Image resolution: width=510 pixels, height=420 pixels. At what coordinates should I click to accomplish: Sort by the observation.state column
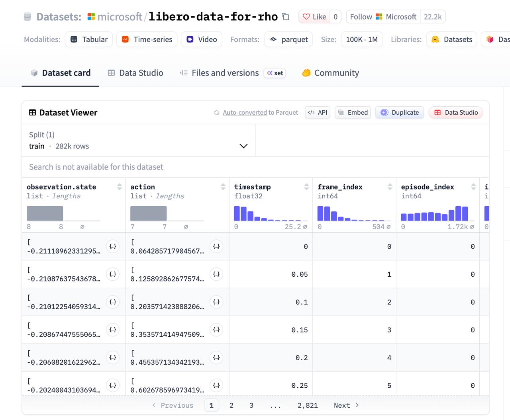pyautogui.click(x=119, y=187)
